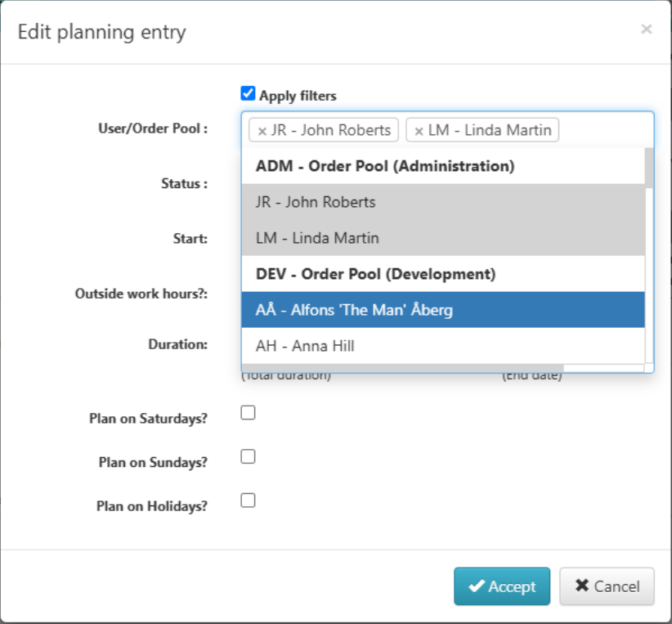The image size is (672, 624).
Task: Click the ADM - Order Pool (Administration) group header
Action: pos(368,166)
